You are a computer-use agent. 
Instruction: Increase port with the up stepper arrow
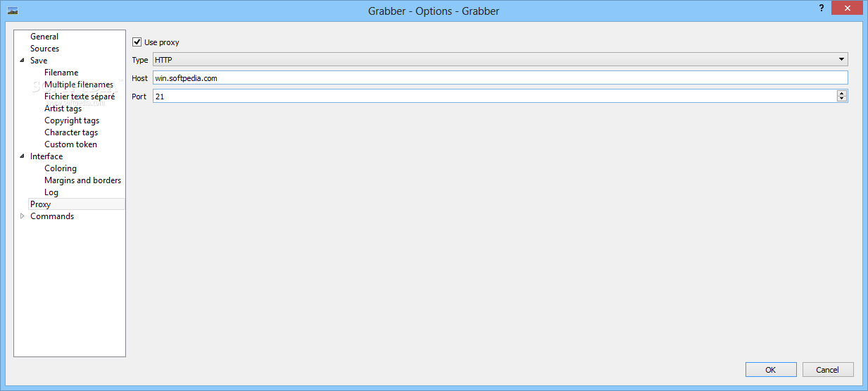[x=842, y=93]
